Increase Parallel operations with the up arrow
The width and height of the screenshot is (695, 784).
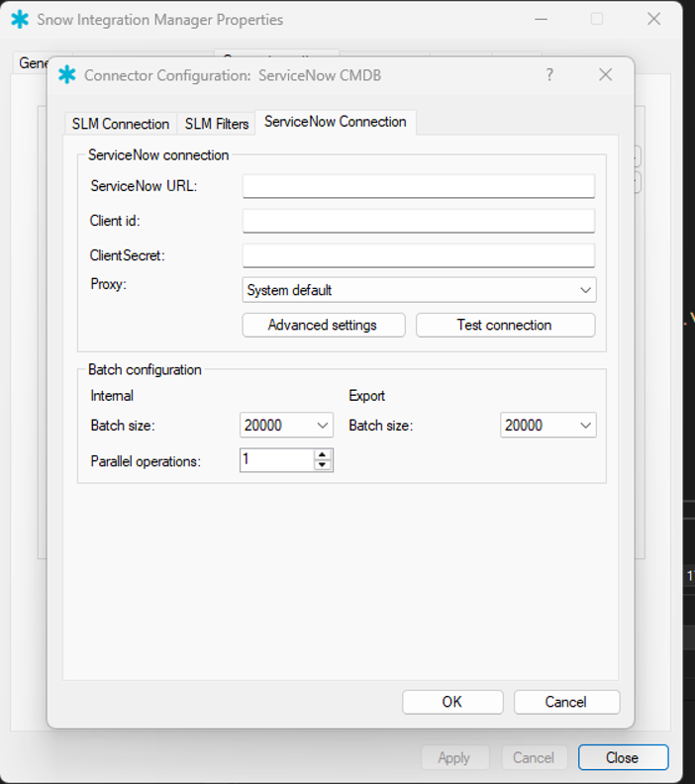[x=323, y=455]
